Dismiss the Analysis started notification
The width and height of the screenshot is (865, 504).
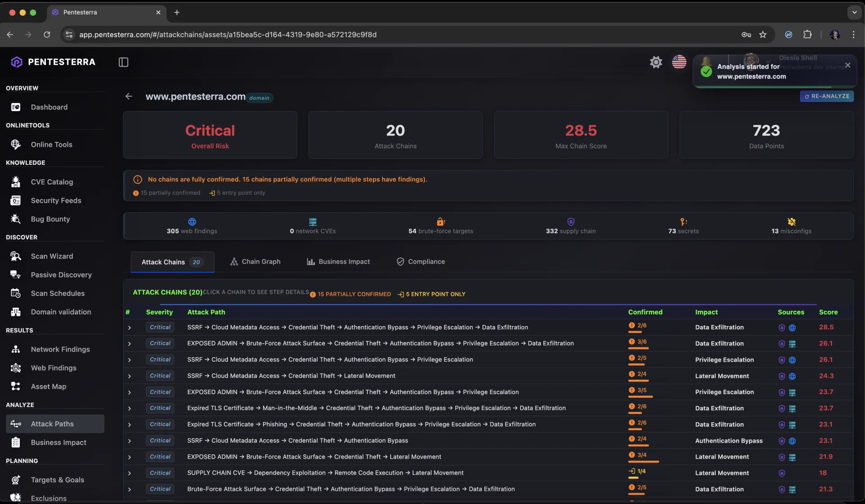coord(847,65)
